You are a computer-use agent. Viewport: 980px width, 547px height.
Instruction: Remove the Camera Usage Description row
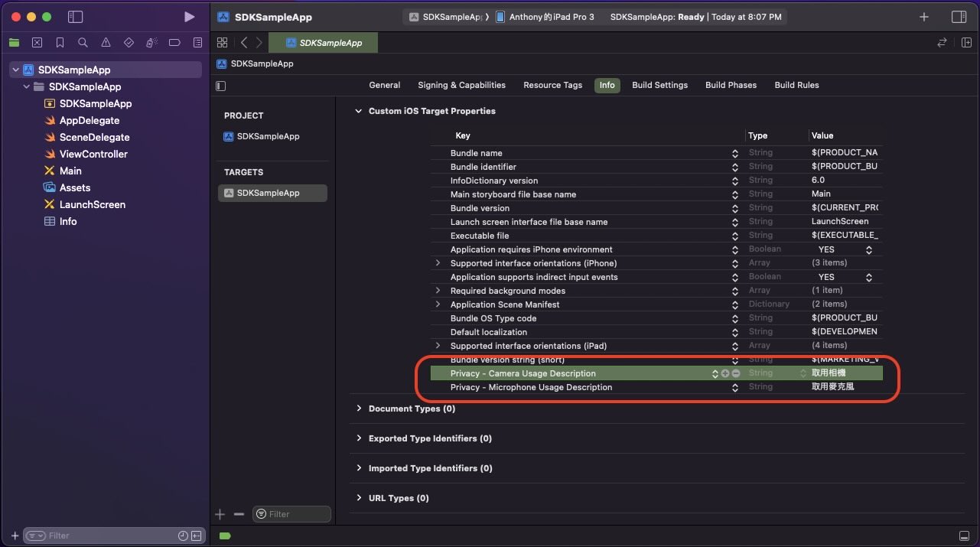point(736,373)
